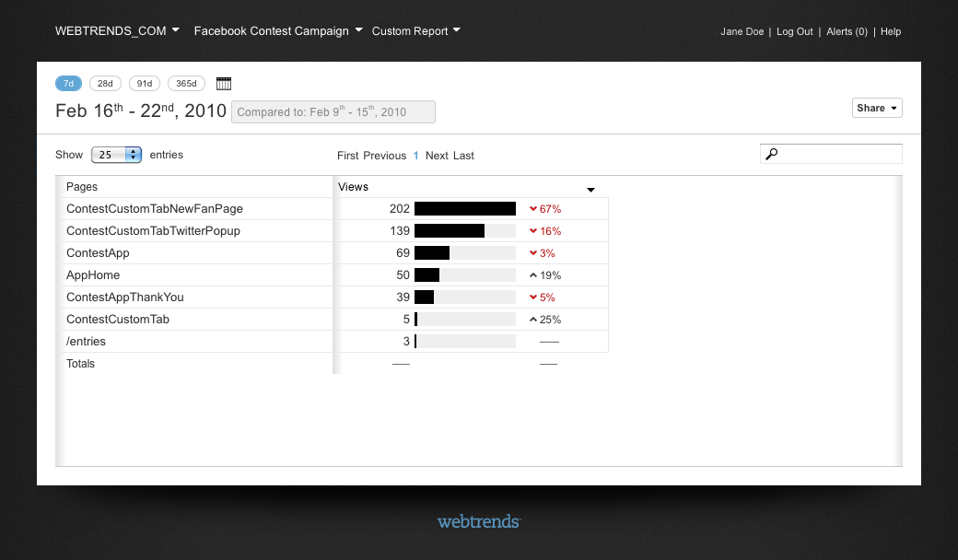958x560 pixels.
Task: Go to the Next page link
Action: point(437,156)
